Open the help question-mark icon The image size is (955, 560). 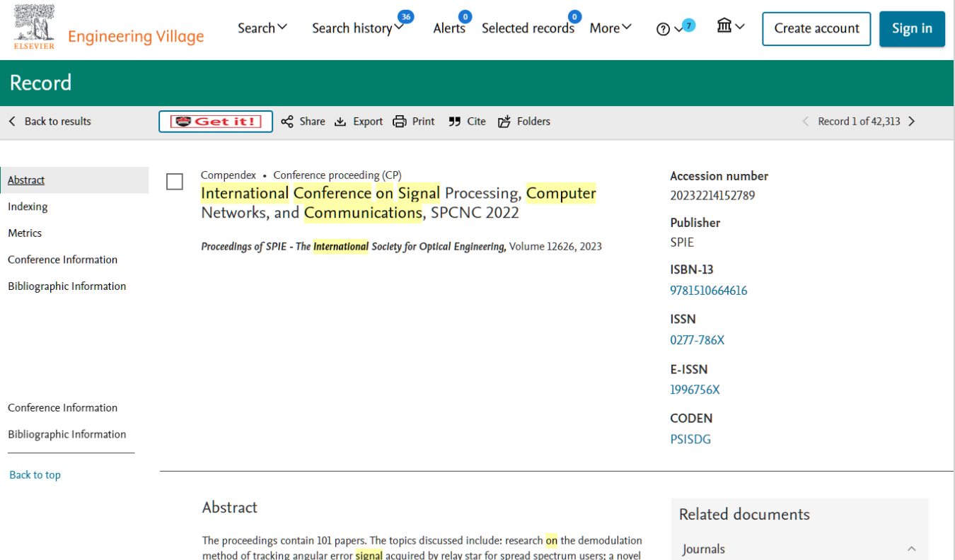pos(663,29)
